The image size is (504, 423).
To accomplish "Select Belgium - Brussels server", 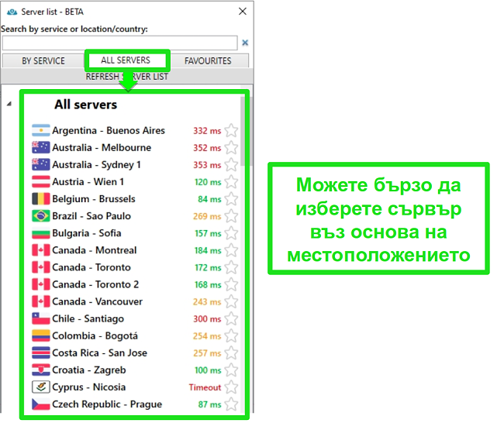I will 94,199.
